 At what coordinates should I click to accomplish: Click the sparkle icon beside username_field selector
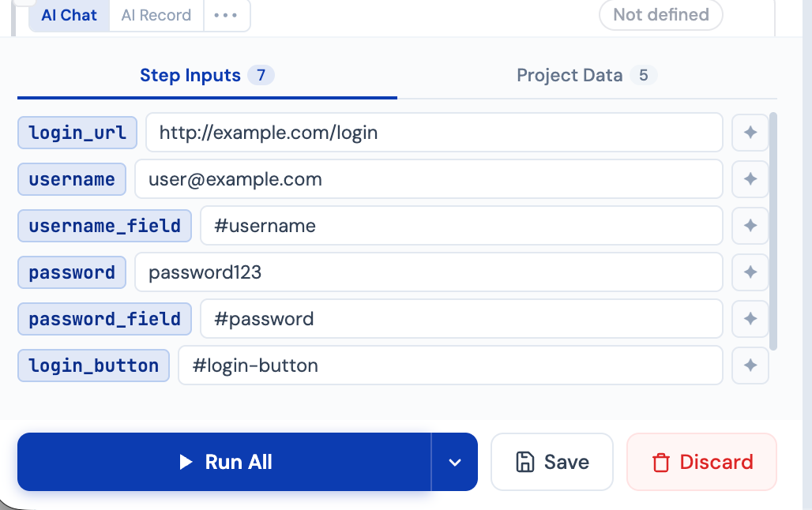point(750,226)
